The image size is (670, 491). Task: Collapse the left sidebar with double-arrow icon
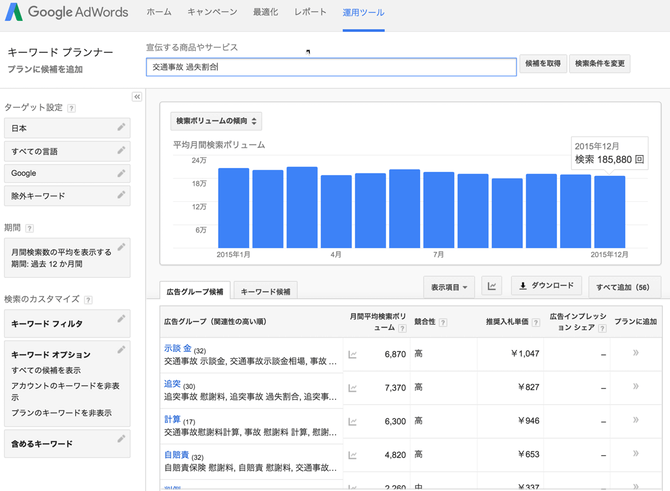click(x=137, y=97)
